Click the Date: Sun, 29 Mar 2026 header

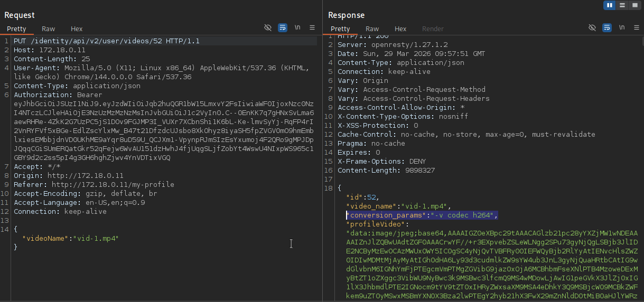tap(412, 54)
